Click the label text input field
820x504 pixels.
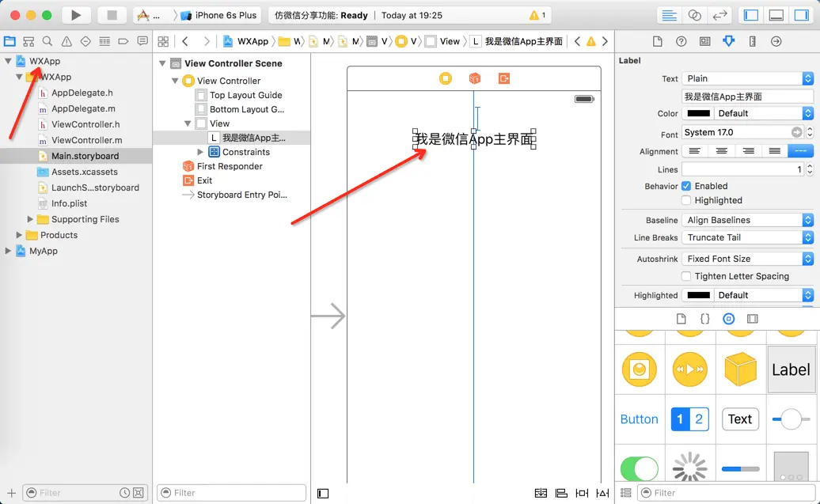[x=748, y=97]
